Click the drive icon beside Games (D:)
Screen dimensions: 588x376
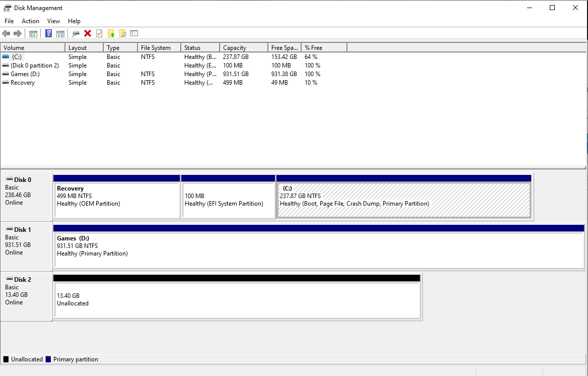click(x=6, y=74)
